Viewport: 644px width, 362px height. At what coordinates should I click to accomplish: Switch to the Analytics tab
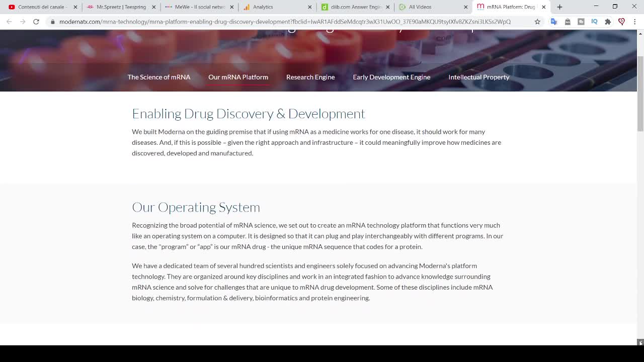coord(276,7)
